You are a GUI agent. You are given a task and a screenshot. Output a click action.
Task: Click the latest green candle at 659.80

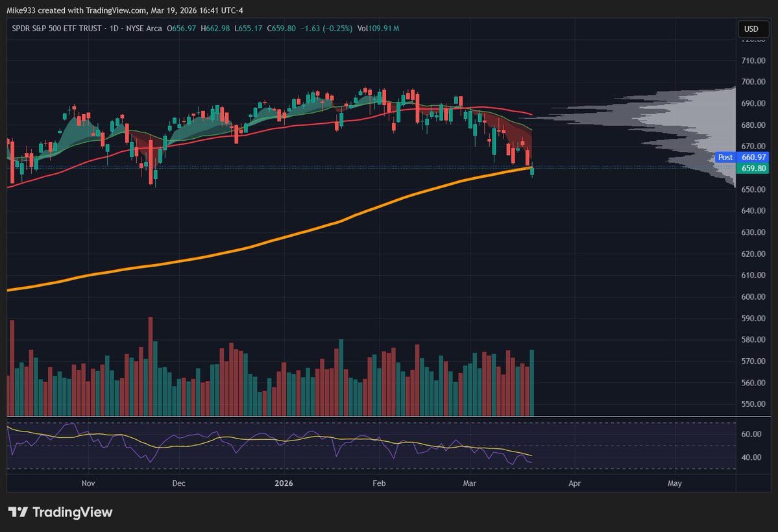[532, 171]
